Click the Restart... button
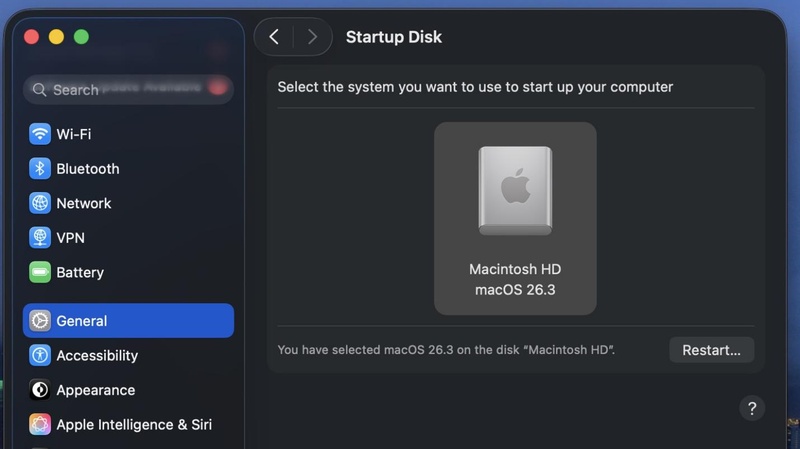Image resolution: width=800 pixels, height=449 pixels. pos(711,350)
